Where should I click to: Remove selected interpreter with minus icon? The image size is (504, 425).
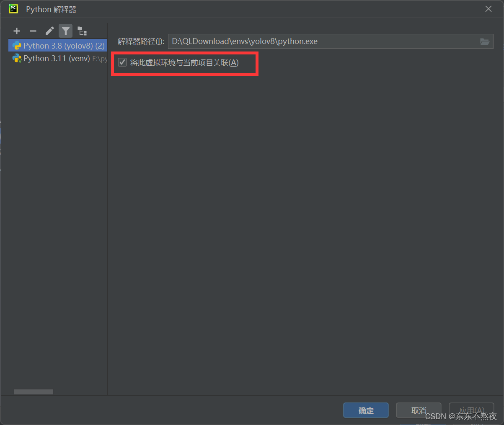coord(33,31)
